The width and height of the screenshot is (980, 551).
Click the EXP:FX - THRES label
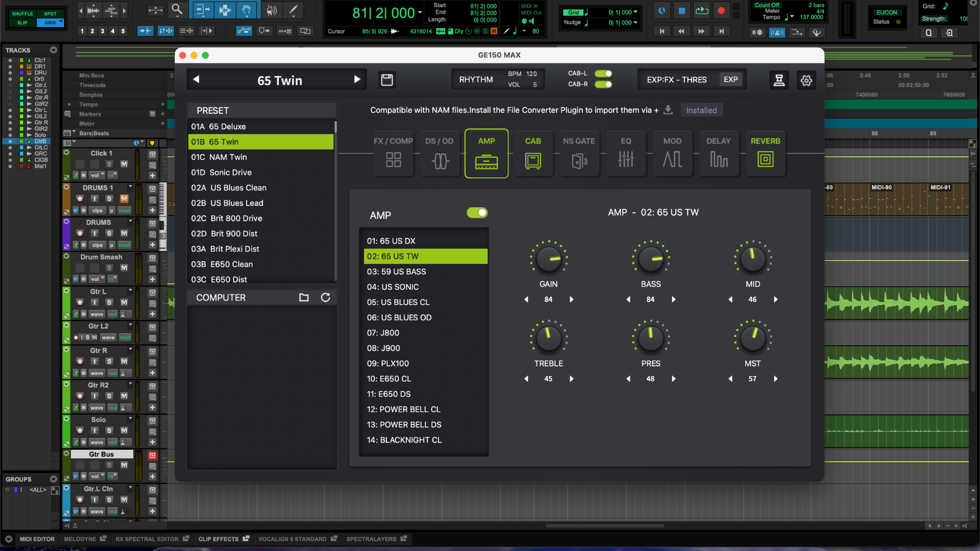tap(677, 80)
